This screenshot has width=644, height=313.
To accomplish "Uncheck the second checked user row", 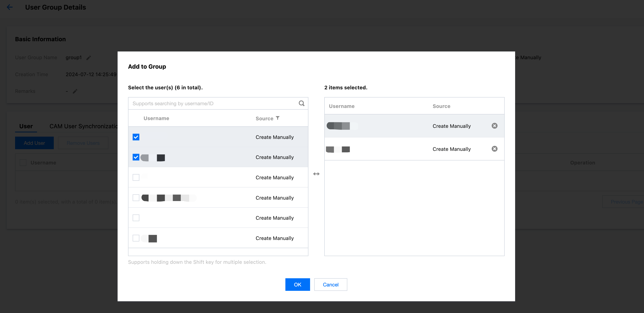I will tap(136, 157).
